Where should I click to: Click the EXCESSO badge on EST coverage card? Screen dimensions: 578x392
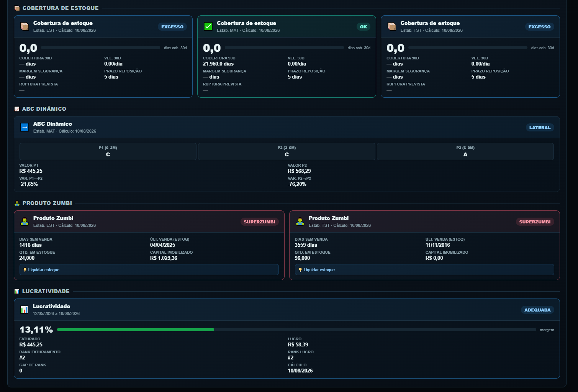pyautogui.click(x=172, y=27)
